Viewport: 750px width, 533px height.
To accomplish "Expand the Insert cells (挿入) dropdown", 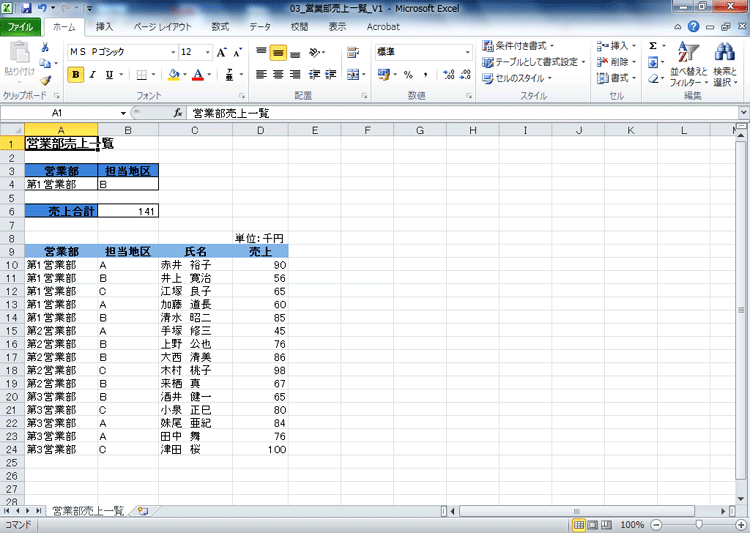I will [634, 46].
